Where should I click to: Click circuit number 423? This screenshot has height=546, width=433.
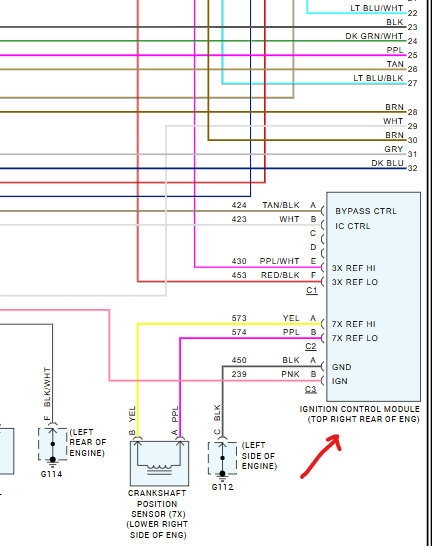click(x=239, y=219)
